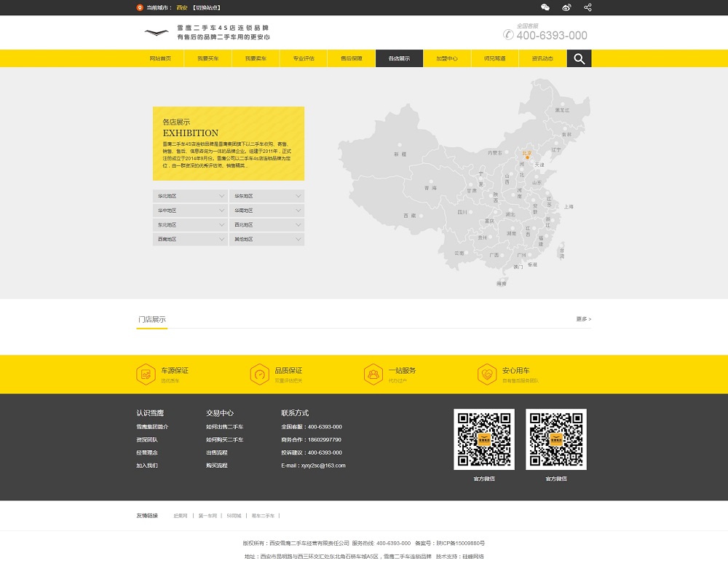
Task: Click 更多 link in 门店展示 section
Action: (583, 319)
